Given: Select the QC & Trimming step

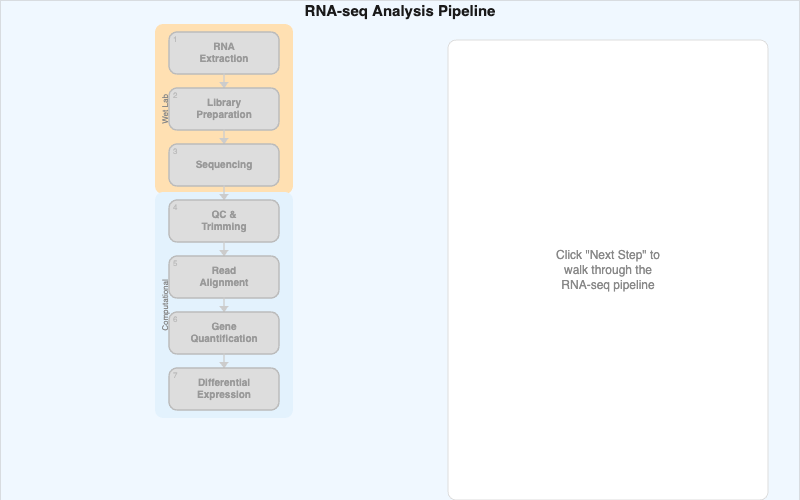Looking at the screenshot, I should pos(224,221).
